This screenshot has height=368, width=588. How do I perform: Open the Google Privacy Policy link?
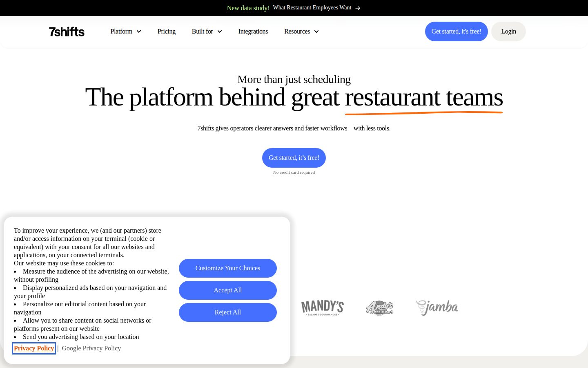(x=91, y=348)
